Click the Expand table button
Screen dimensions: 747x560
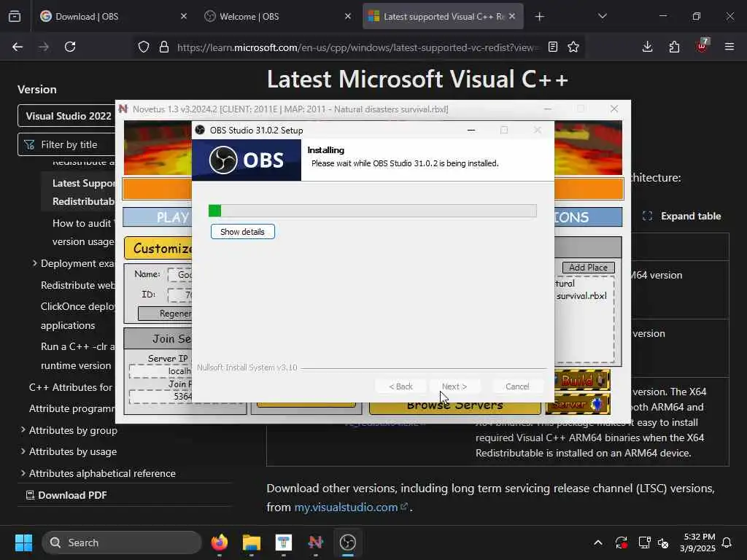tap(682, 216)
